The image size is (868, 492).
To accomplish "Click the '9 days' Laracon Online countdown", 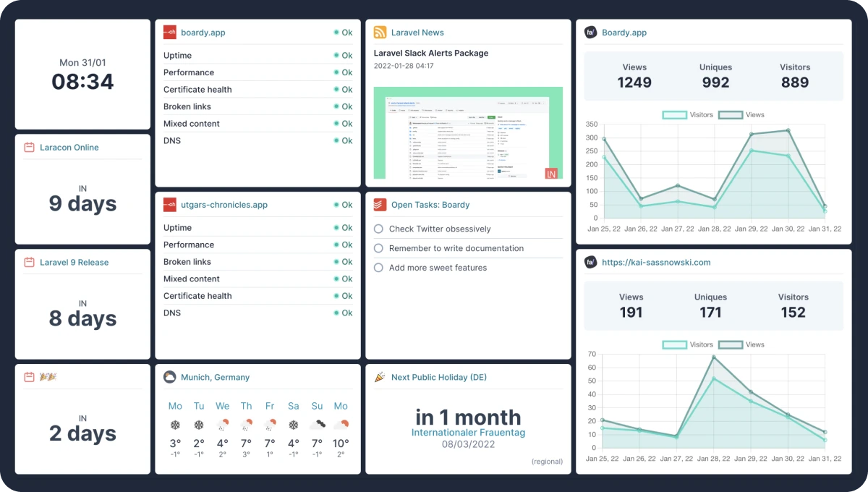I will [82, 203].
